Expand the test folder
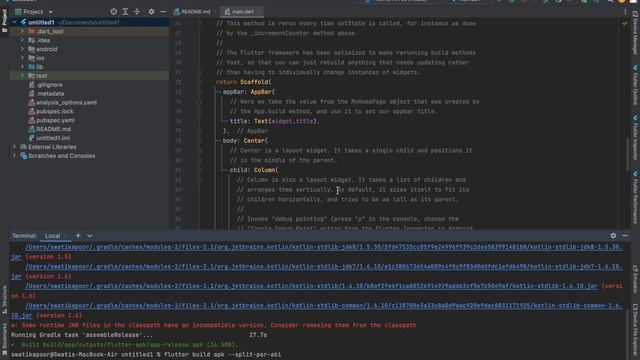The width and height of the screenshot is (640, 360). pyautogui.click(x=22, y=76)
